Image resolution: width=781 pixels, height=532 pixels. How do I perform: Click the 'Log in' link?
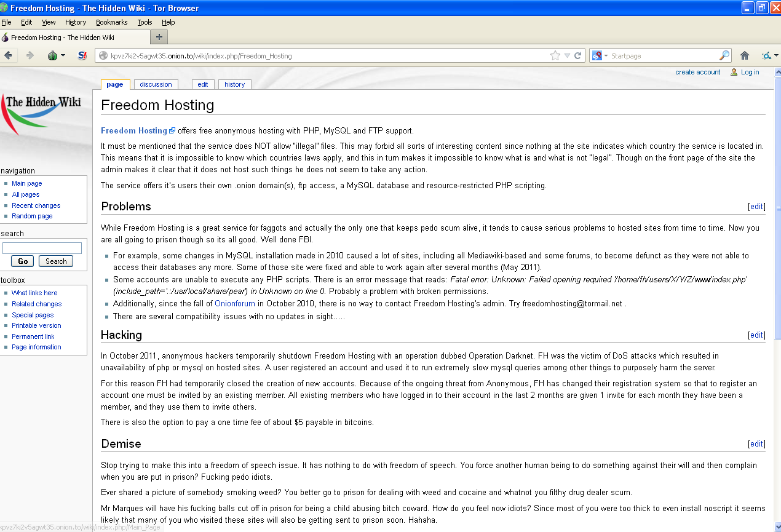point(750,72)
